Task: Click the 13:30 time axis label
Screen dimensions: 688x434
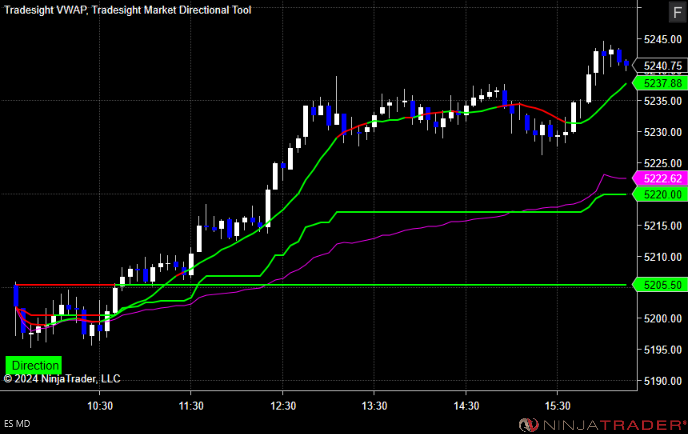Action: [x=374, y=406]
